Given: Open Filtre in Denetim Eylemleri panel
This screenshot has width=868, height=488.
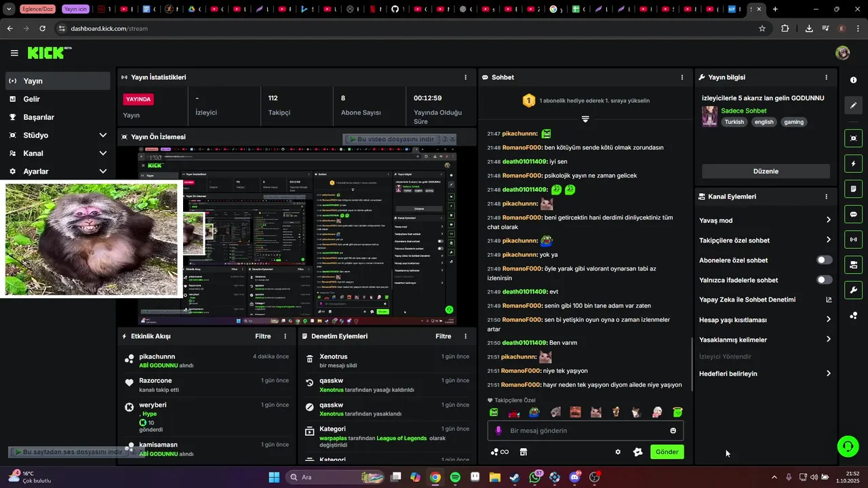Looking at the screenshot, I should 443,336.
